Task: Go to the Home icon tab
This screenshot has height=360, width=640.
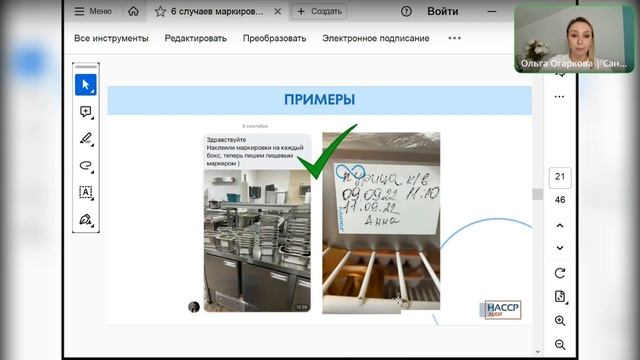Action: tap(133, 11)
